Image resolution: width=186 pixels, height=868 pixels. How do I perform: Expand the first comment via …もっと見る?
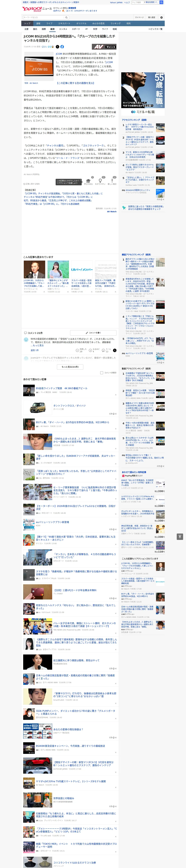coord(37,345)
